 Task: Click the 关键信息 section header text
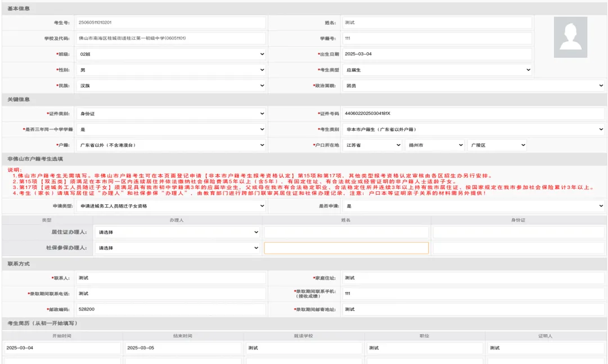pos(19,100)
